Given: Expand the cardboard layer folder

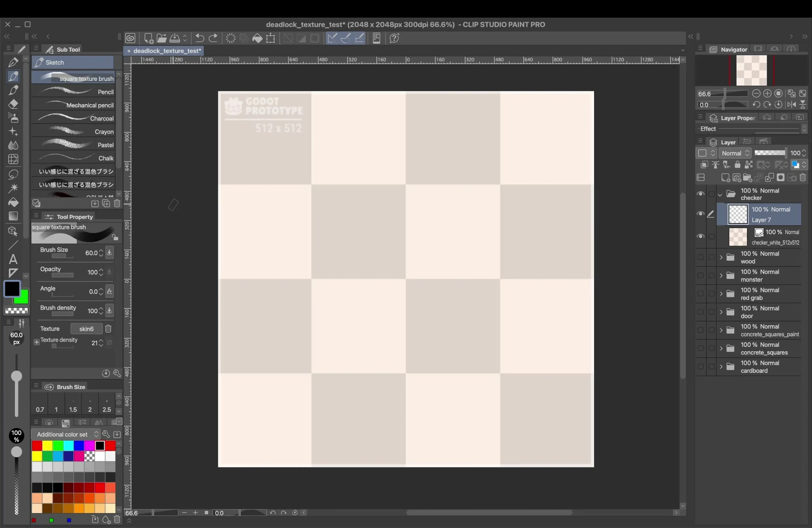Looking at the screenshot, I should pos(721,366).
